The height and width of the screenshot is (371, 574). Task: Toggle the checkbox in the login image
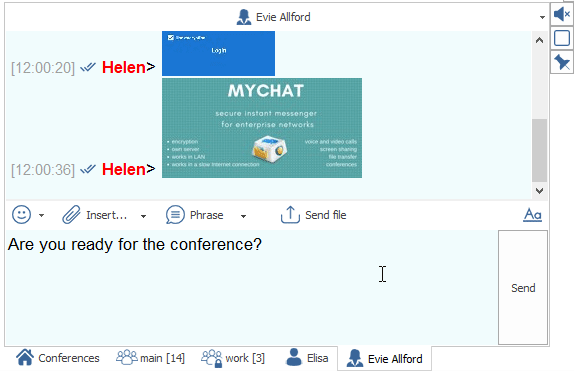171,37
